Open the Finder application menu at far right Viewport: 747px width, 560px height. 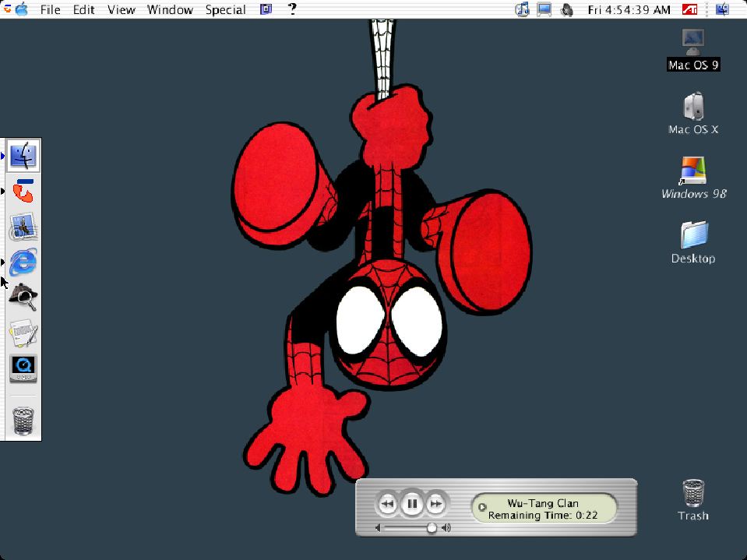coord(723,9)
